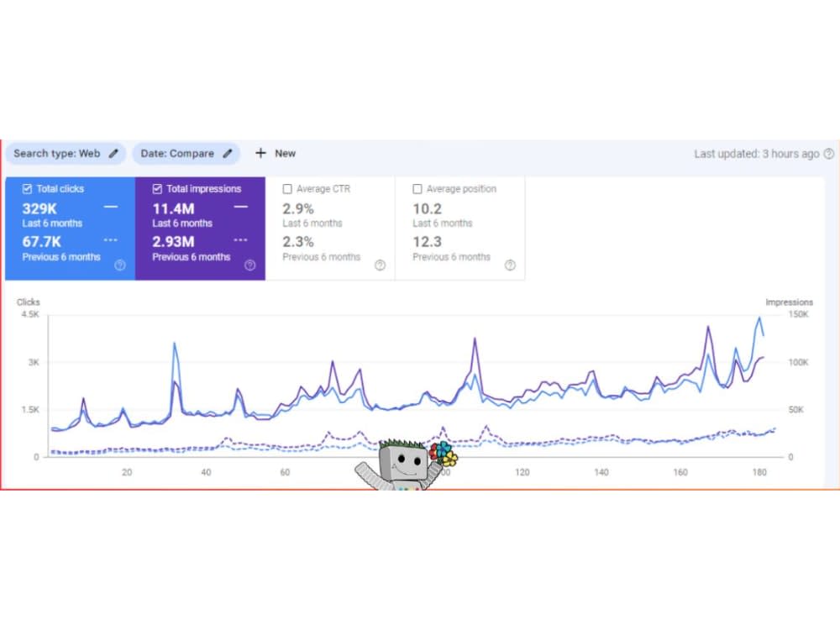Click the Clicks axis label
Image resolution: width=840 pixels, height=630 pixels.
(x=29, y=302)
